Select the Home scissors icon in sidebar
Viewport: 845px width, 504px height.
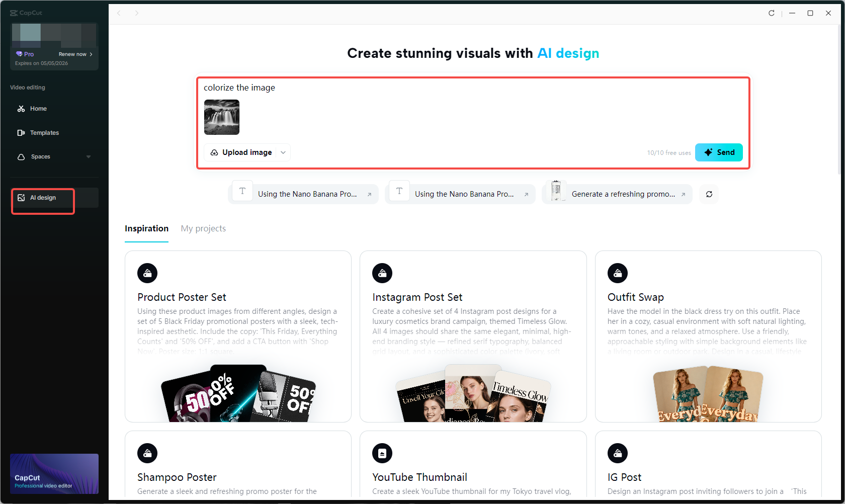click(22, 109)
